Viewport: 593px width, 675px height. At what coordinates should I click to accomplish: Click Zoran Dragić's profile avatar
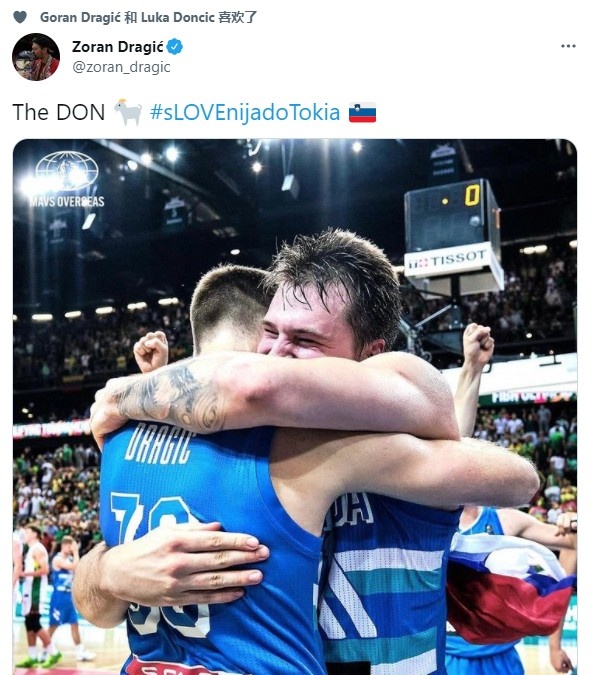pyautogui.click(x=36, y=56)
